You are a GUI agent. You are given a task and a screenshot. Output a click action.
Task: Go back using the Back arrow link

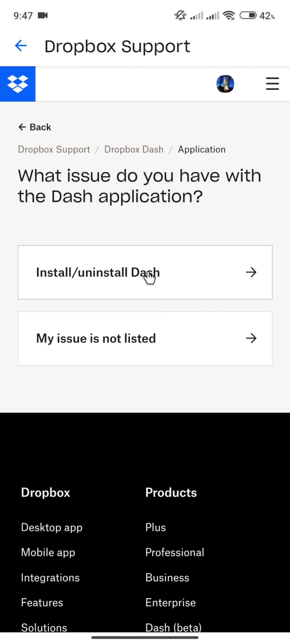coord(35,127)
